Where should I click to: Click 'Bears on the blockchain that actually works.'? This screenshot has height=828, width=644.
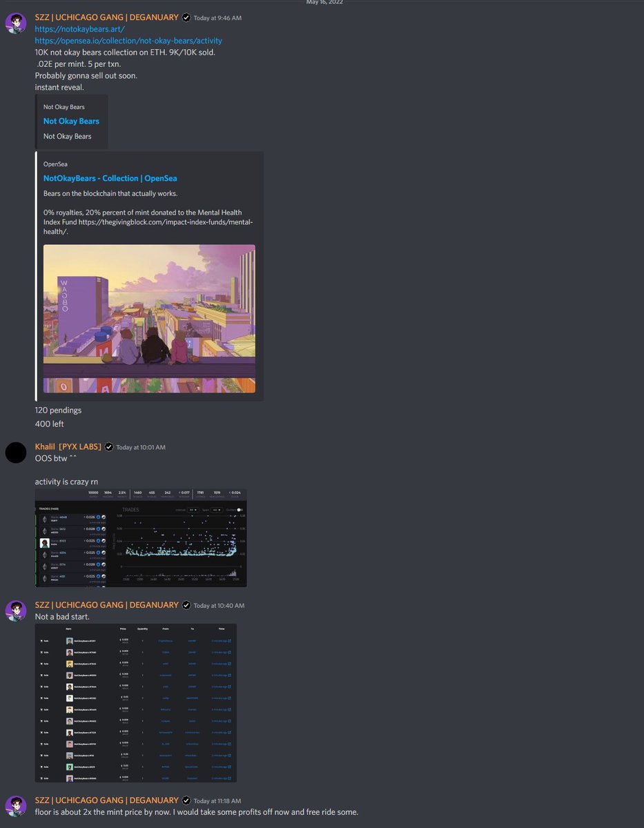[x=110, y=193]
